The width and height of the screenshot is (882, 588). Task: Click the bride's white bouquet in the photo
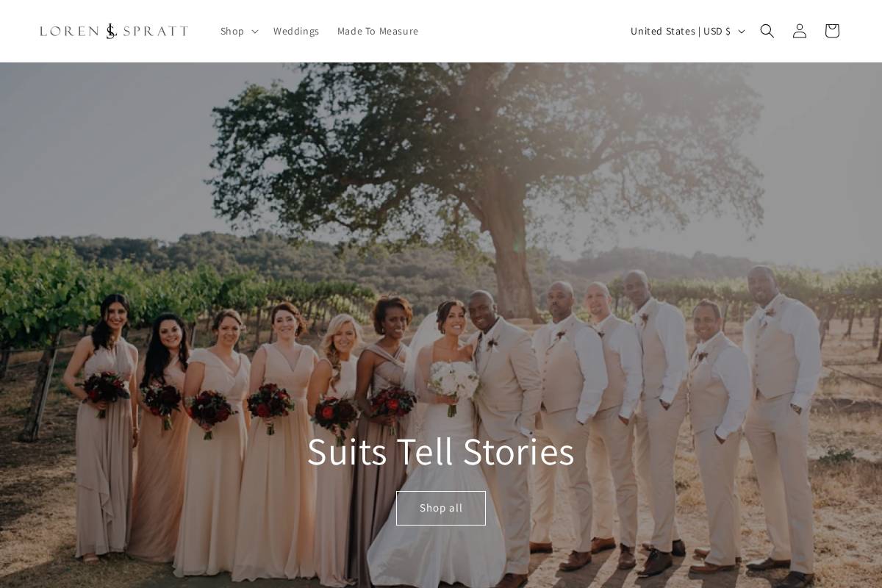(x=453, y=382)
